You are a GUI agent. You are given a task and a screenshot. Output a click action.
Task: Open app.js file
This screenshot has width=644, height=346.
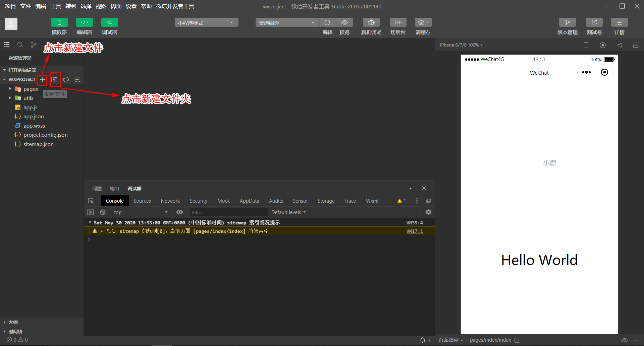tap(31, 108)
